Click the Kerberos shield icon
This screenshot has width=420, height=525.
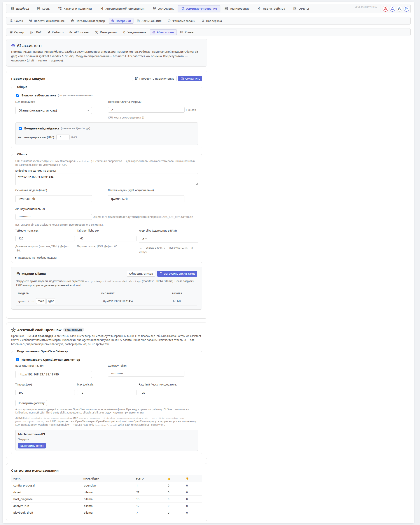coord(49,32)
